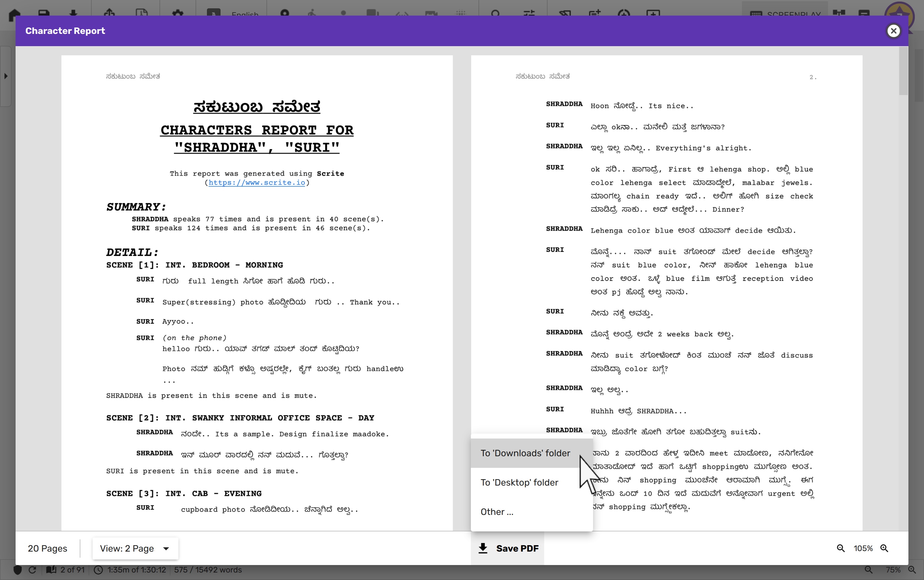Click the dropdown arrow beside View
924x580 pixels.
pyautogui.click(x=166, y=549)
